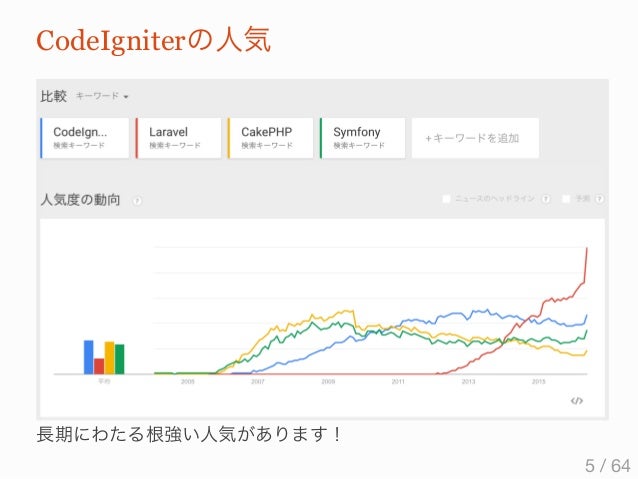638x479 pixels.
Task: Select the CakePHP keyword card
Action: 271,138
